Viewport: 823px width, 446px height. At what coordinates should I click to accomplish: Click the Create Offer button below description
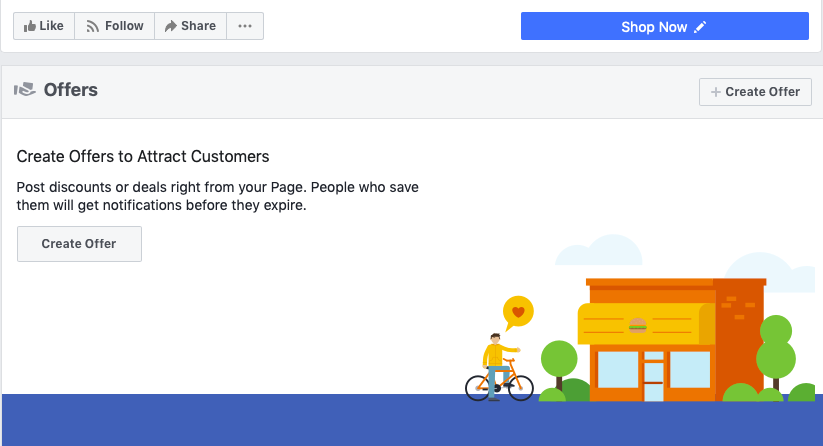pos(79,244)
